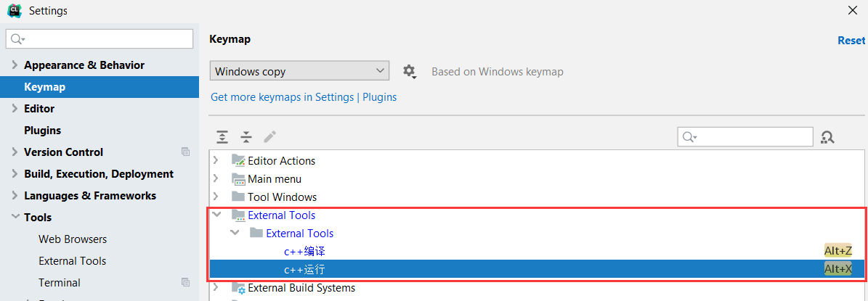This screenshot has height=301, width=868.
Task: Select Plugins in the settings sidebar
Action: tap(42, 131)
